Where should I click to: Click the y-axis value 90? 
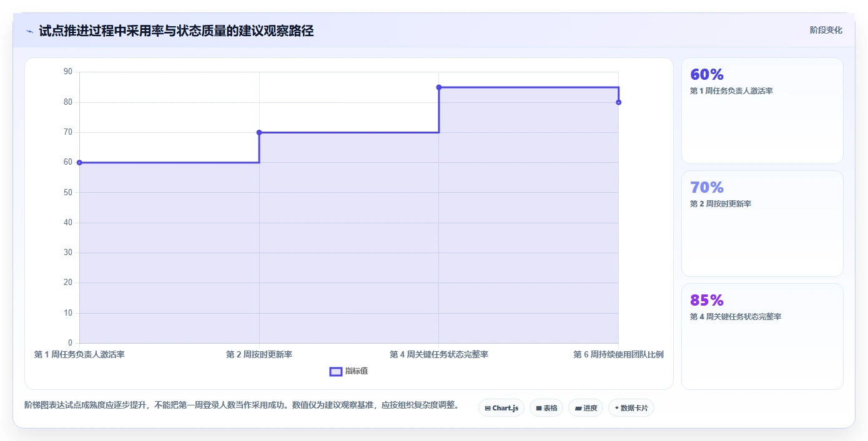[x=68, y=72]
